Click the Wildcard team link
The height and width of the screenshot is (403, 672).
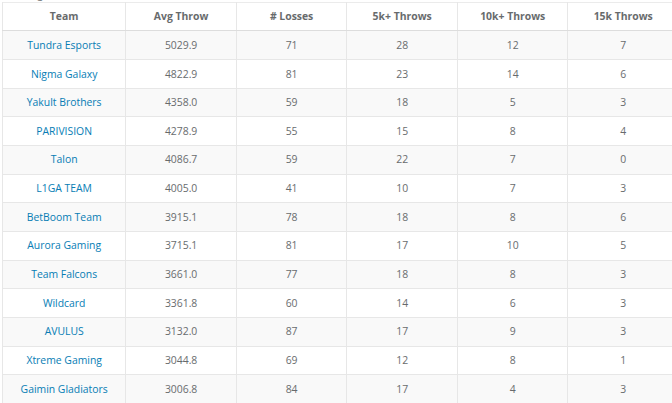click(x=64, y=303)
